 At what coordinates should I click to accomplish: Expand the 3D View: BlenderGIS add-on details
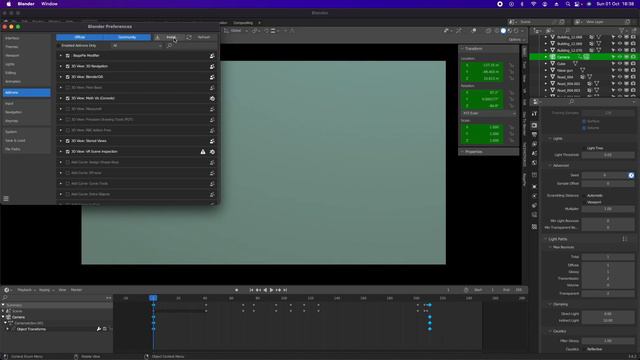click(61, 77)
